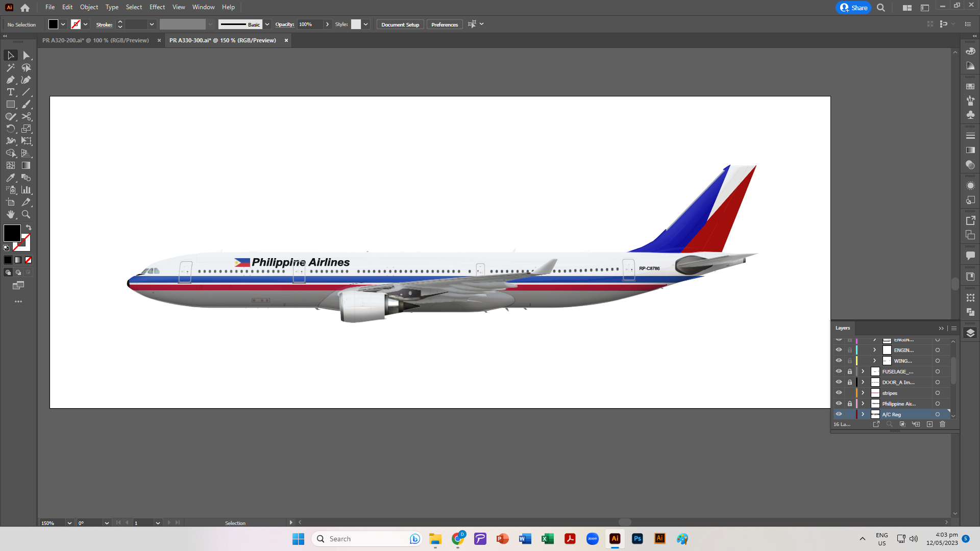This screenshot has width=980, height=551.
Task: Select the Zoom tool in toolbar
Action: click(x=26, y=214)
